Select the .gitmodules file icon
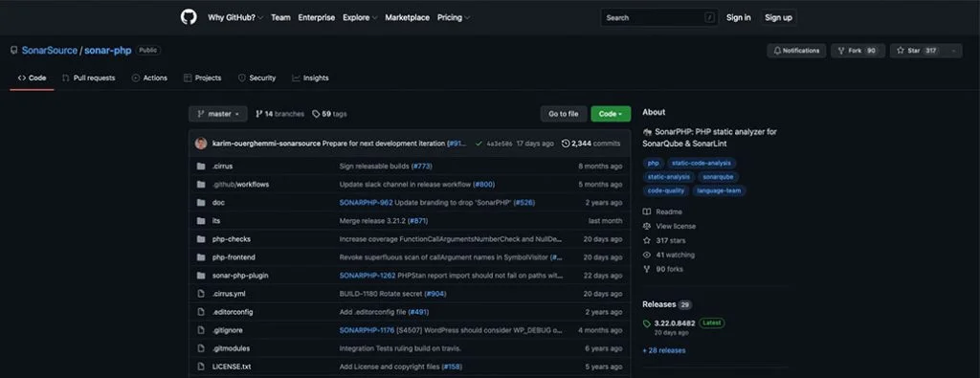This screenshot has width=980, height=378. [x=201, y=348]
